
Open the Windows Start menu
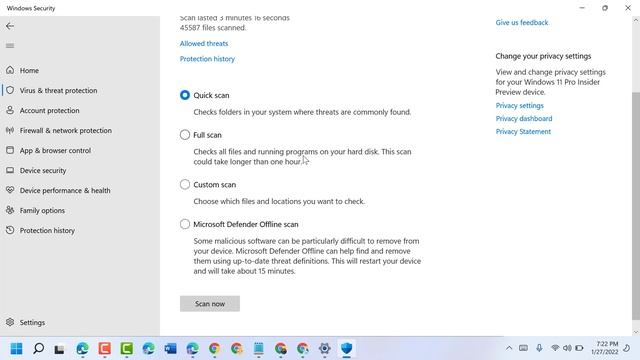point(16,349)
